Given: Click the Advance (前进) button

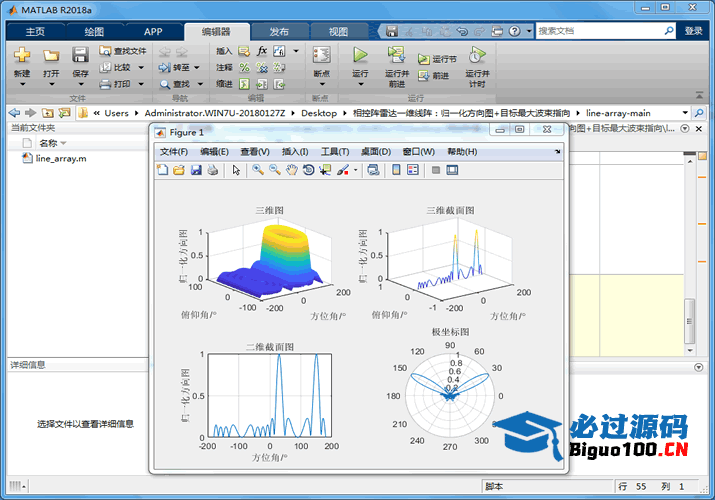Looking at the screenshot, I should click(434, 75).
